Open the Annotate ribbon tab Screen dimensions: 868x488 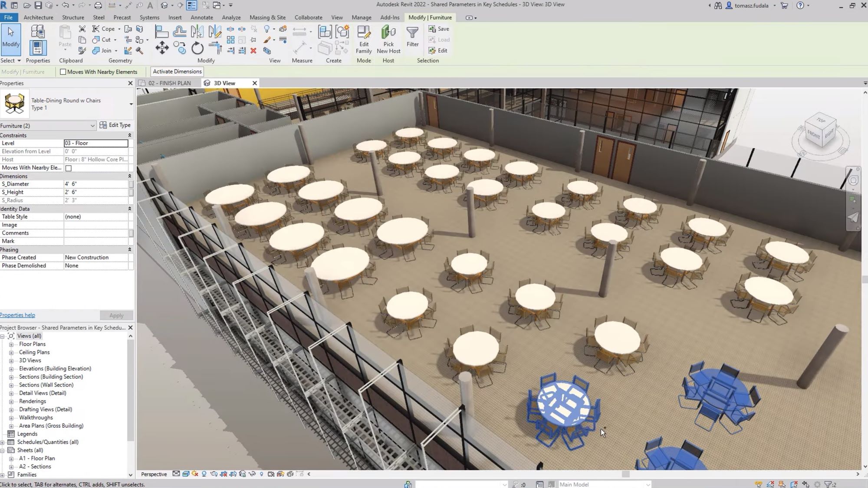tap(201, 16)
